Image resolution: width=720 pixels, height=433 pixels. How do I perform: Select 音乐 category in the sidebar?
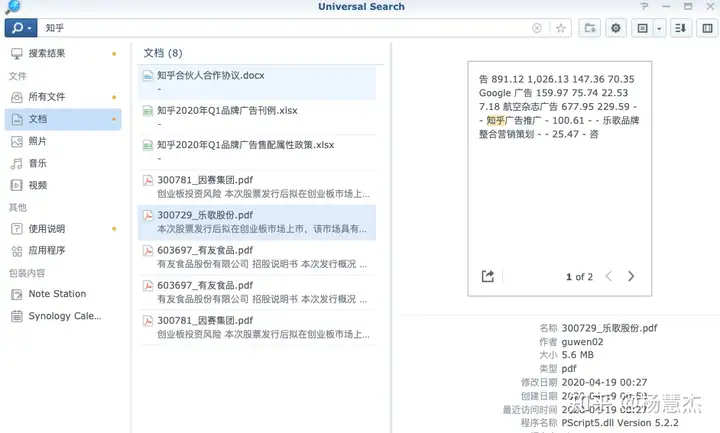pos(63,163)
